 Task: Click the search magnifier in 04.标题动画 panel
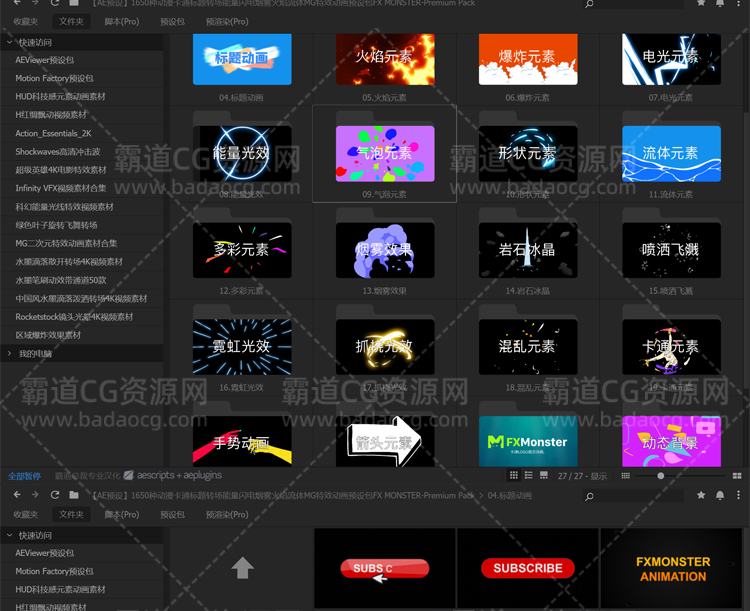[x=589, y=496]
